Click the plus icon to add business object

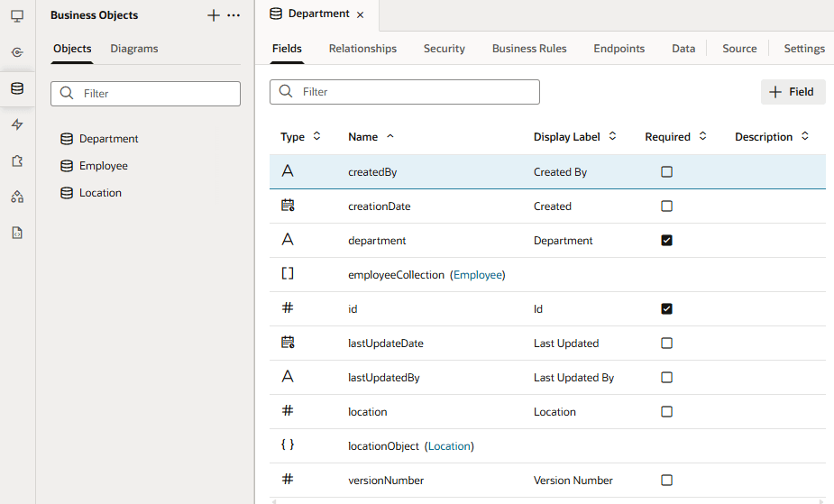click(214, 15)
